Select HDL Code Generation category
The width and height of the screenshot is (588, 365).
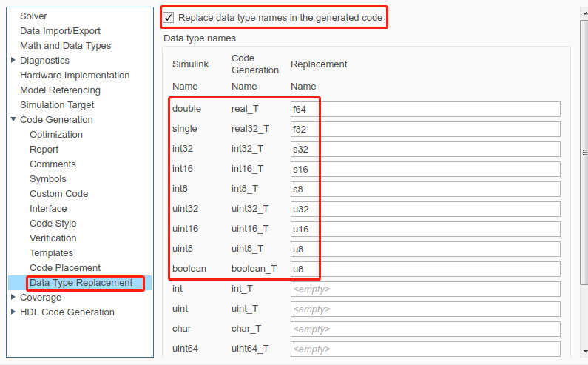[67, 312]
